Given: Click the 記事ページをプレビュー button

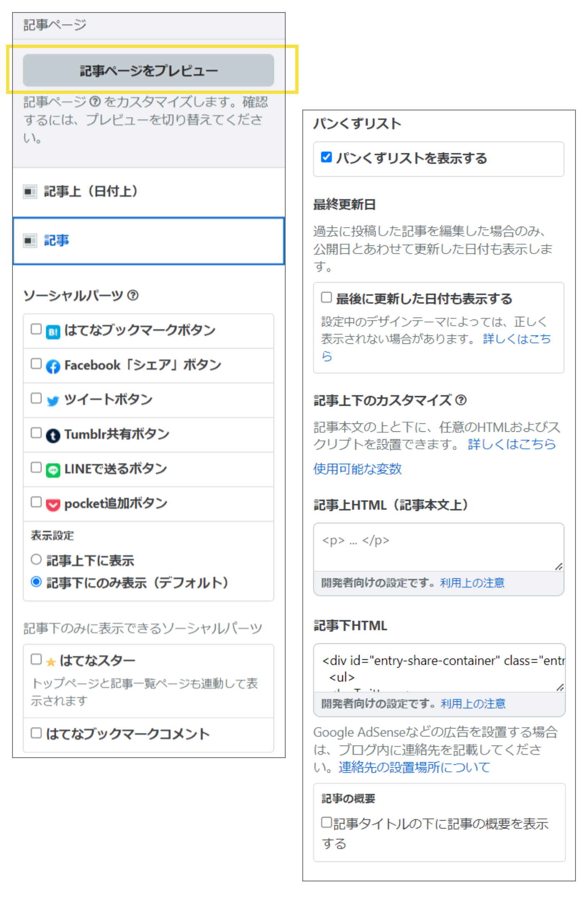Looking at the screenshot, I should pyautogui.click(x=148, y=70).
